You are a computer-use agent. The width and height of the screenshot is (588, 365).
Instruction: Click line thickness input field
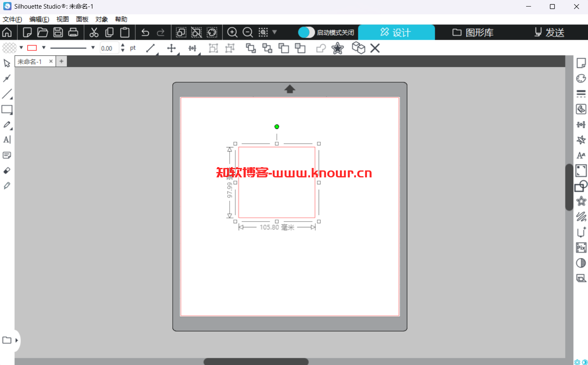(x=109, y=48)
